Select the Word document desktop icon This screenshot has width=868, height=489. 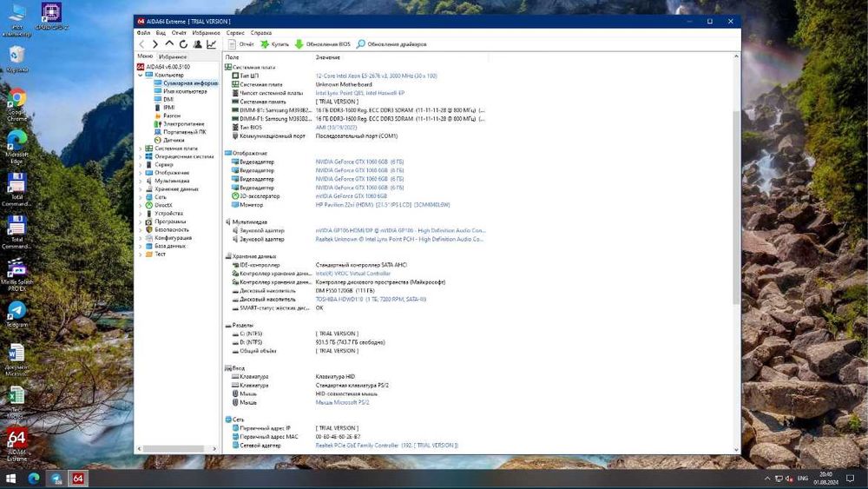[x=16, y=360]
